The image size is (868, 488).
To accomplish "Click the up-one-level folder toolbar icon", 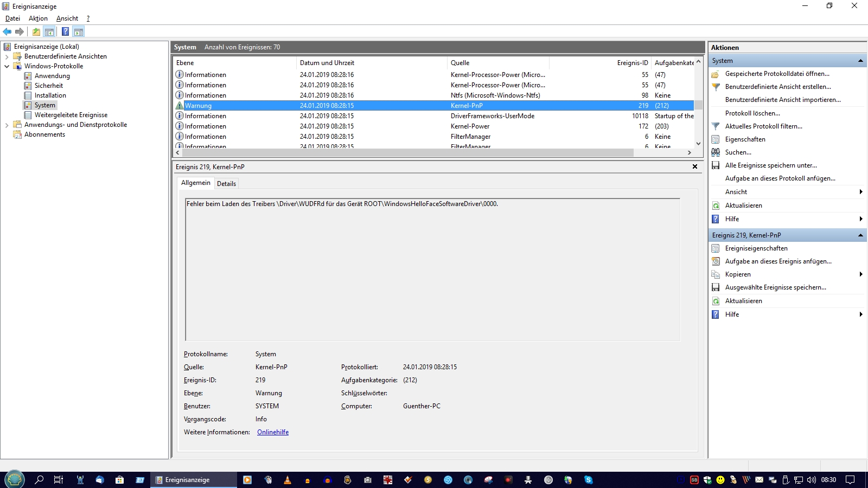I will pos(36,32).
